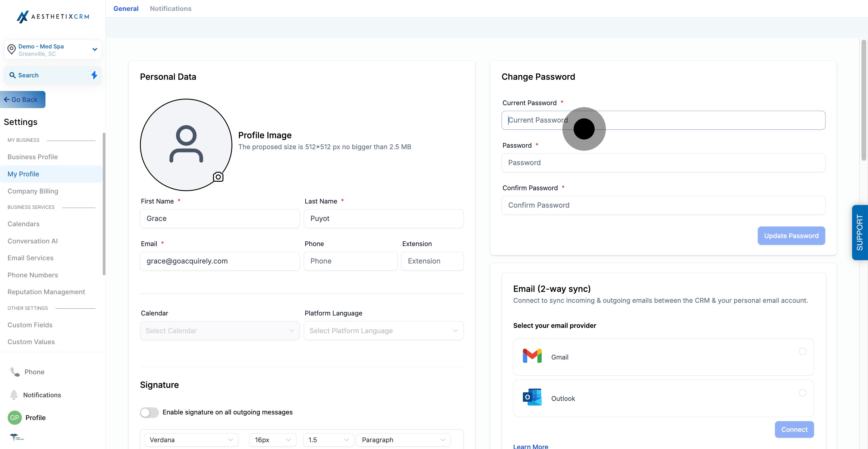Open the 1.5 line height dropdown
868x449 pixels.
(x=328, y=440)
